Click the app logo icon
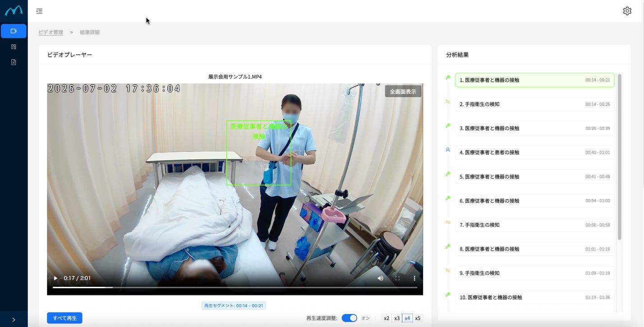Viewport: 644px width, 327px height. coord(14,10)
